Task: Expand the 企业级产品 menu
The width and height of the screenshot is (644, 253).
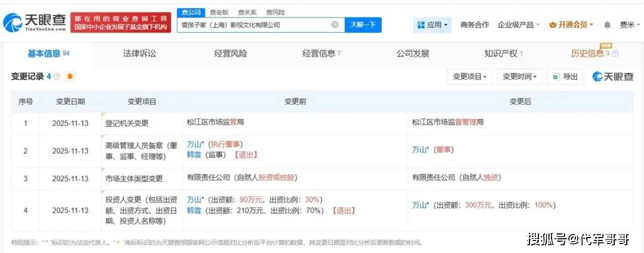Action: coord(519,25)
